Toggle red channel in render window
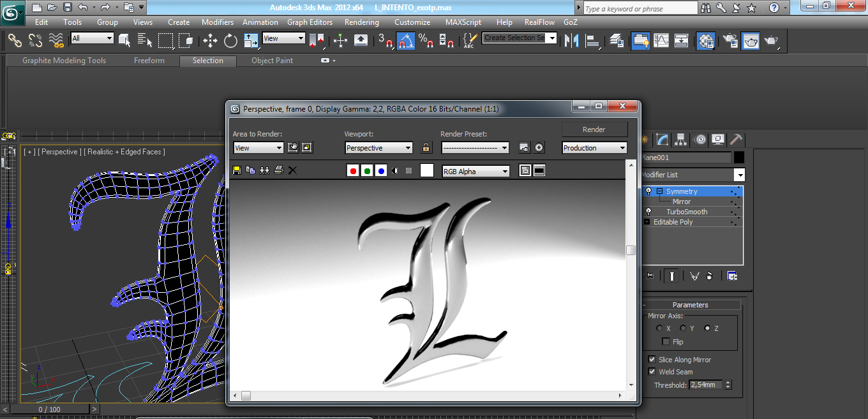The height and width of the screenshot is (419, 868). pos(353,171)
